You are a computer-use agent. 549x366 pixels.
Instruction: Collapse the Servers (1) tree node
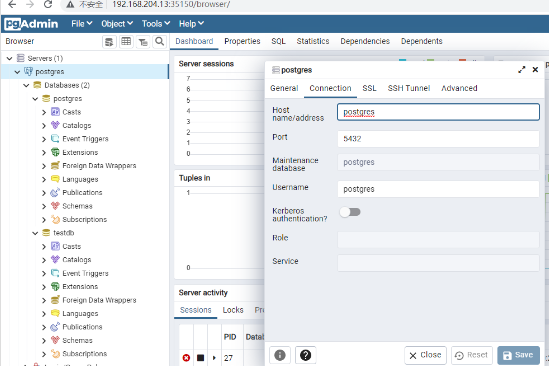9,58
